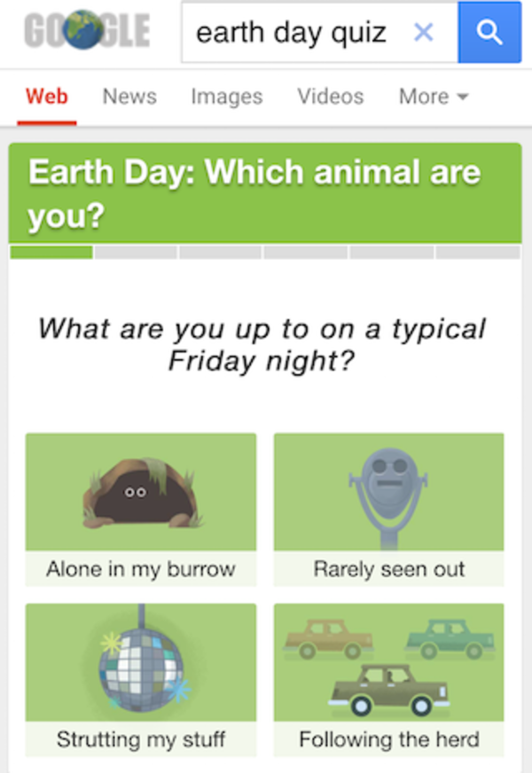Open the Videos search tab
This screenshot has height=773, width=532.
[330, 97]
